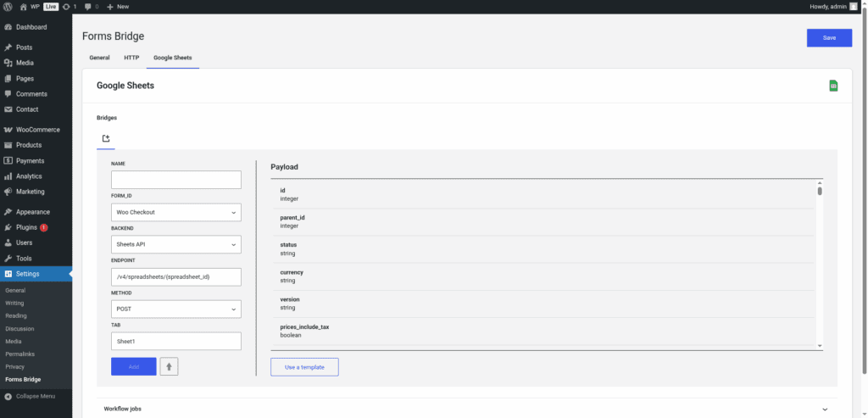Open the WooCommerce menu

[36, 130]
